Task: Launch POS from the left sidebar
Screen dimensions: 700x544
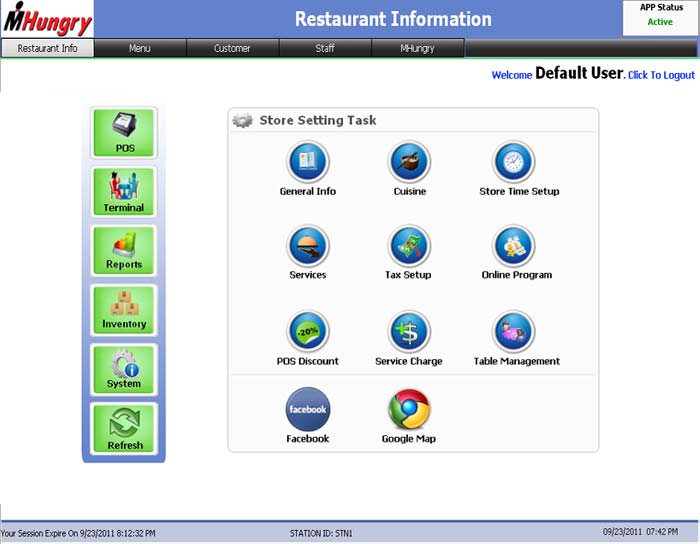Action: tap(125, 133)
